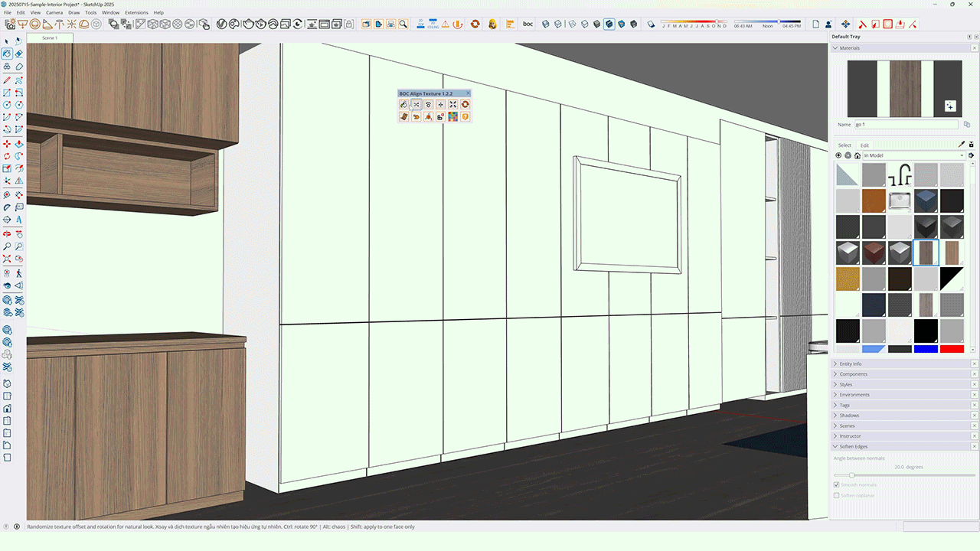Open the File menu
Viewport: 980px width, 551px height.
coord(8,13)
